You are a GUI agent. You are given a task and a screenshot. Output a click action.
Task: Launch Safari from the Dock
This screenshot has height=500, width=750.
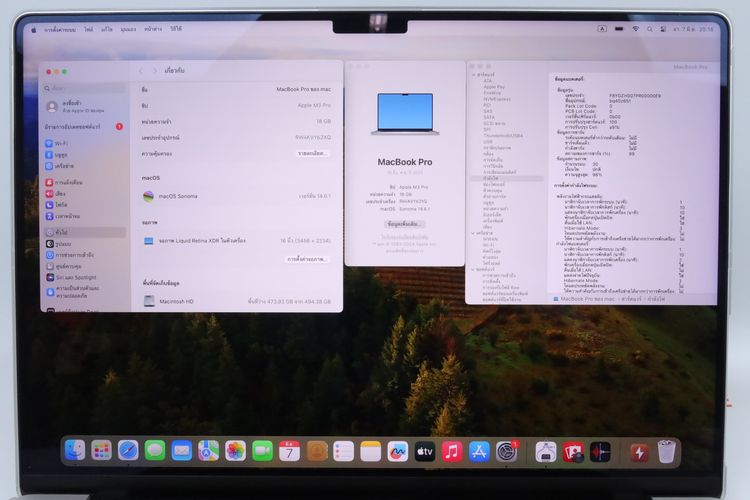click(128, 451)
